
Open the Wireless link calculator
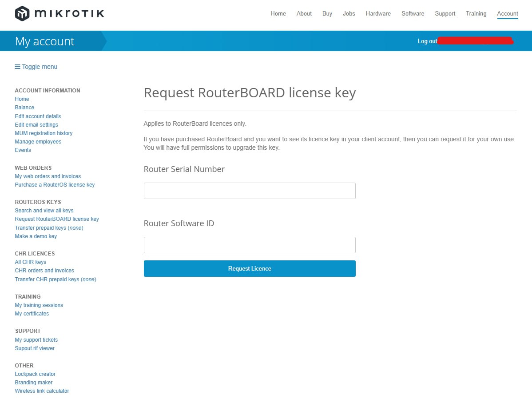[42, 391]
